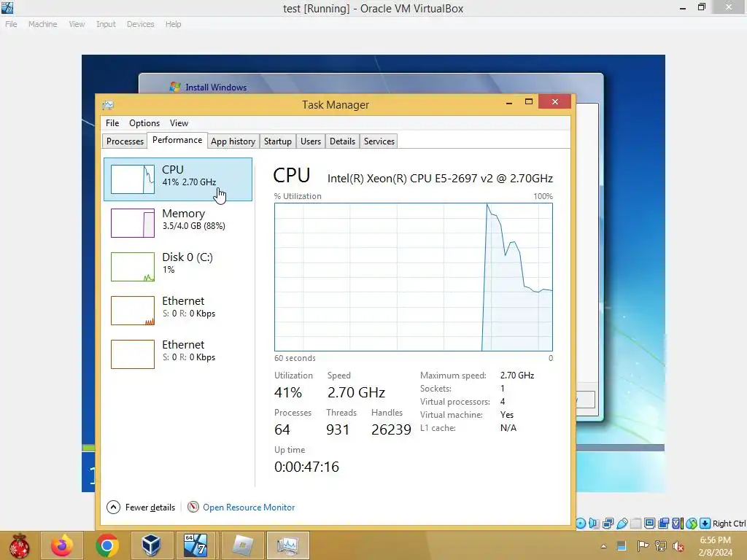This screenshot has height=560, width=747.
Task: Select the Performance tab
Action: [x=177, y=140]
